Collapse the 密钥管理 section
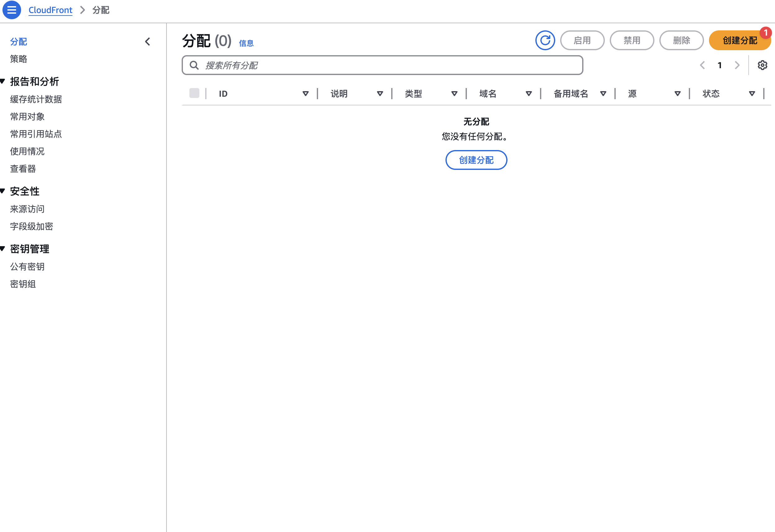Screen dimensions: 775x532 click(x=3, y=249)
